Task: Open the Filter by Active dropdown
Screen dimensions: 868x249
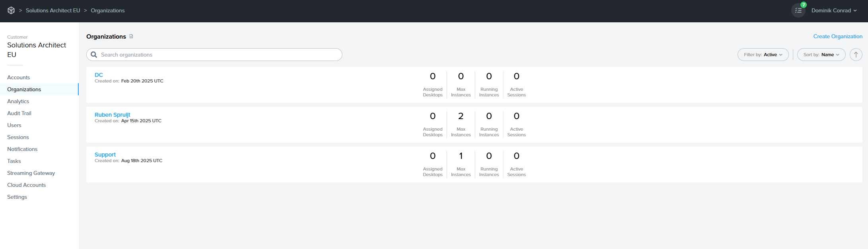Action: point(763,55)
